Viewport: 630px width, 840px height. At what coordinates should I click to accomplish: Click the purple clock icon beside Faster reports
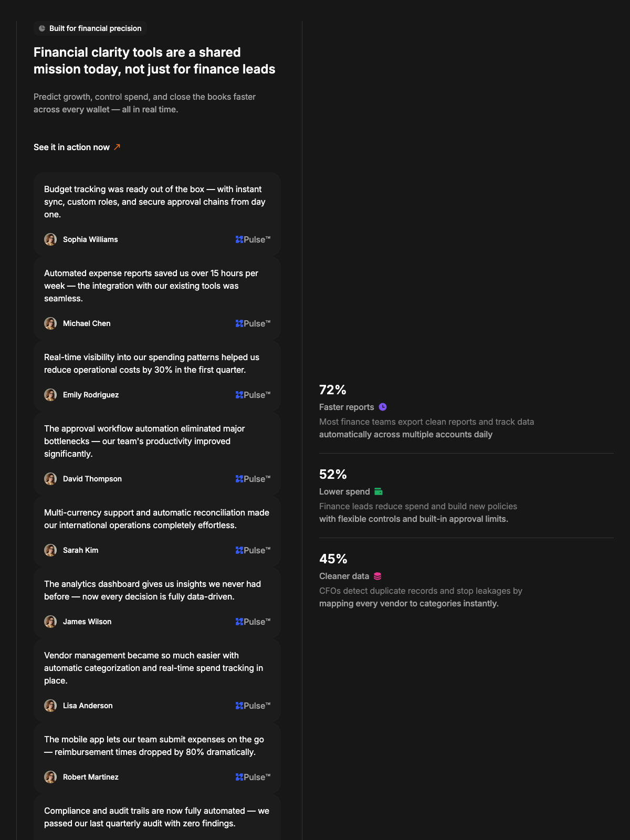pos(383,407)
